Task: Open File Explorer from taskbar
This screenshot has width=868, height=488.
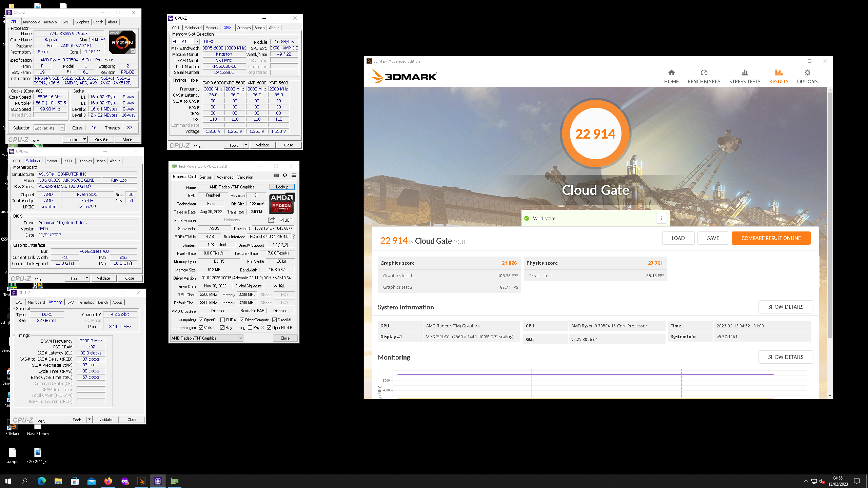Action: [58, 481]
